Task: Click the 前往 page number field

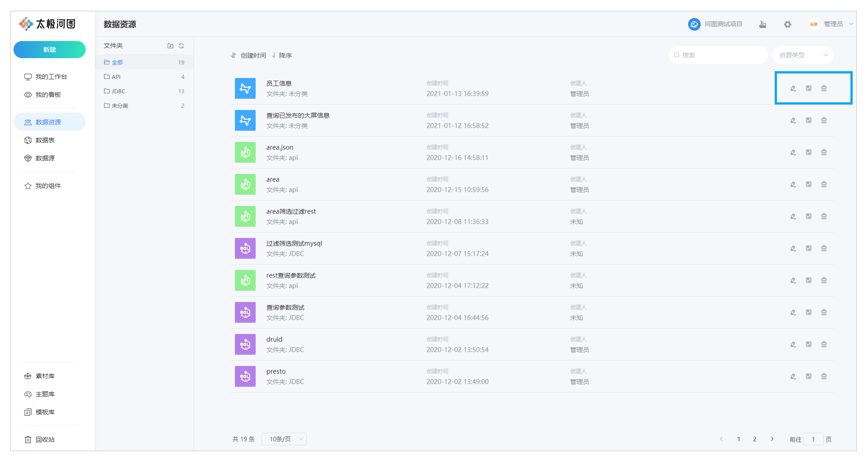Action: [x=813, y=439]
